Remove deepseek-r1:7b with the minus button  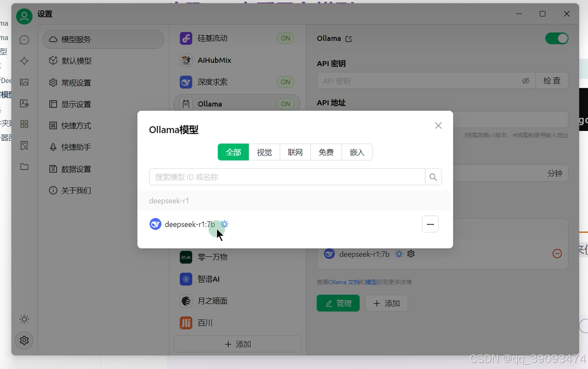pos(430,224)
